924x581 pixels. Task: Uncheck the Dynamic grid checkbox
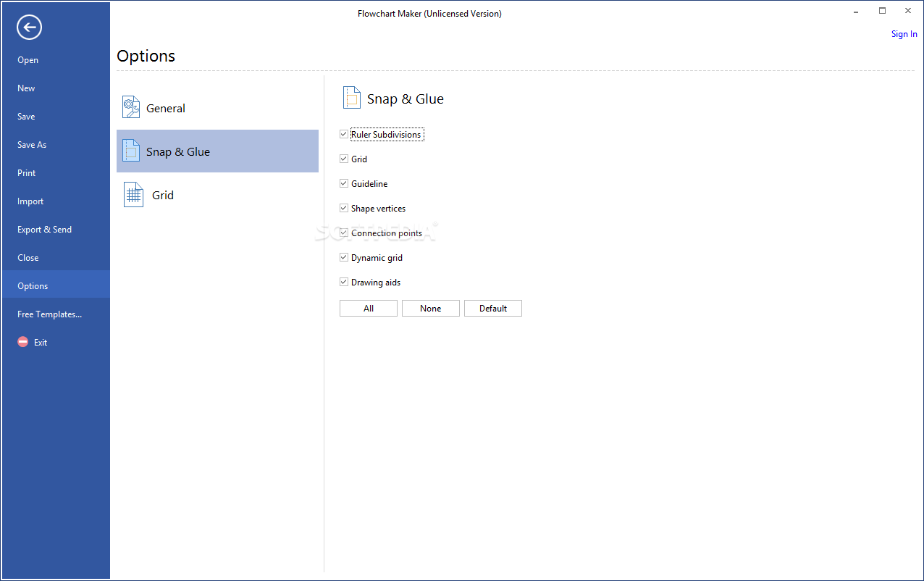(344, 258)
